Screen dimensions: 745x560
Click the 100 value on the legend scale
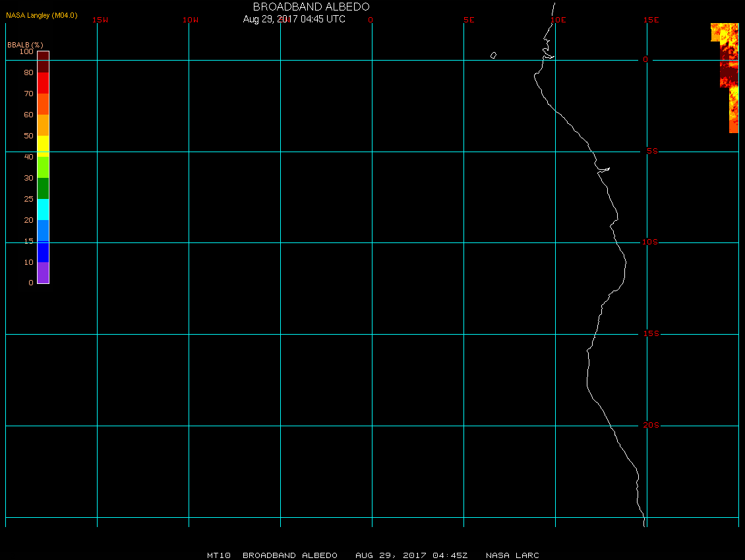[26, 51]
